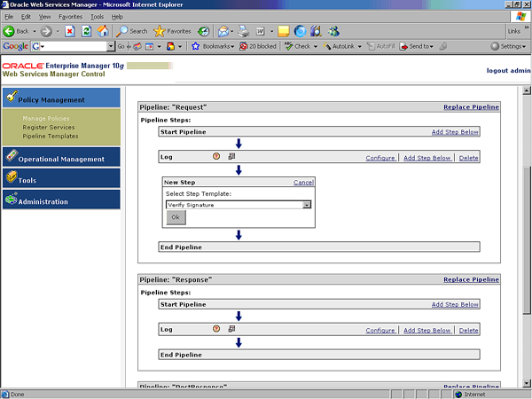Click the Ok button in New Step
532x399 pixels.
click(x=176, y=217)
